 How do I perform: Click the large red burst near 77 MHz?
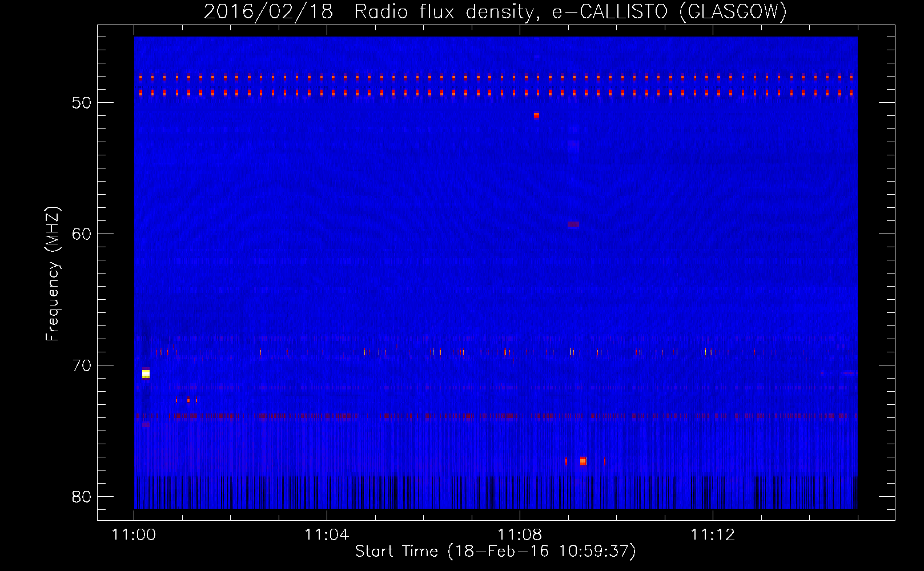pyautogui.click(x=583, y=461)
